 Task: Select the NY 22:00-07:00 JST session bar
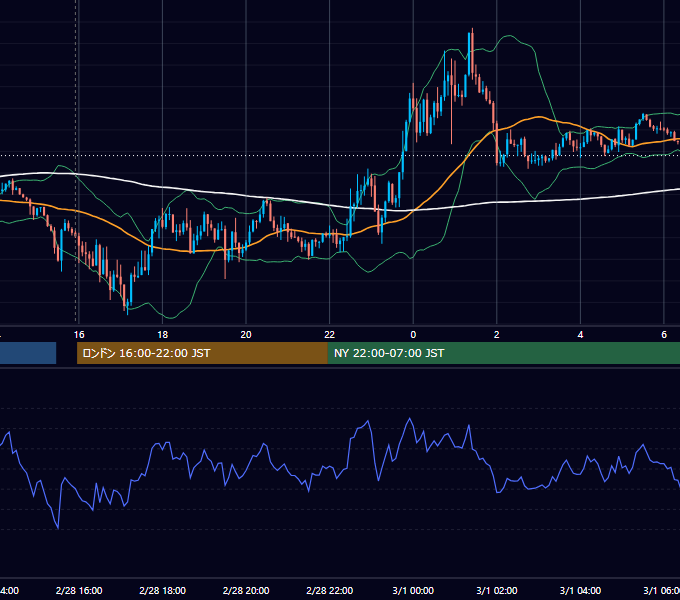(503, 353)
